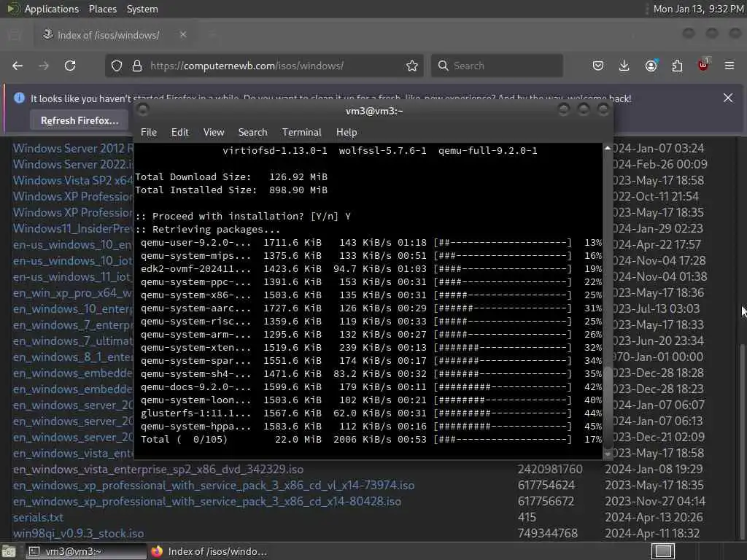
Task: Switch to vm3@vm3:~ taskbar button
Action: (x=85, y=551)
